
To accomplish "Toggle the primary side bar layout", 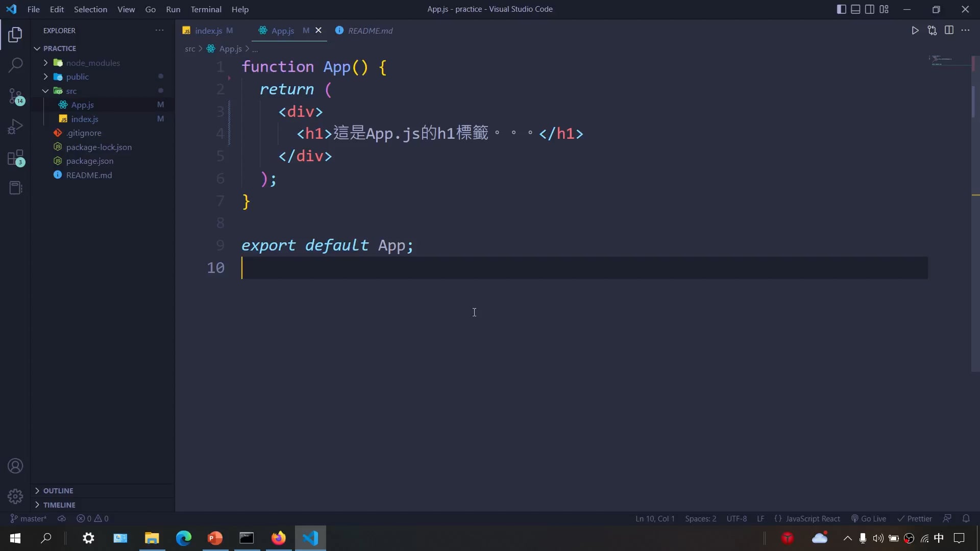I will click(841, 9).
